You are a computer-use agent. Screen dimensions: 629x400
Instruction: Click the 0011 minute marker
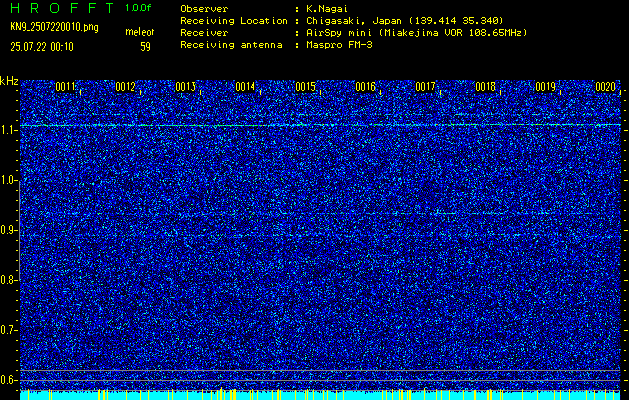(65, 87)
